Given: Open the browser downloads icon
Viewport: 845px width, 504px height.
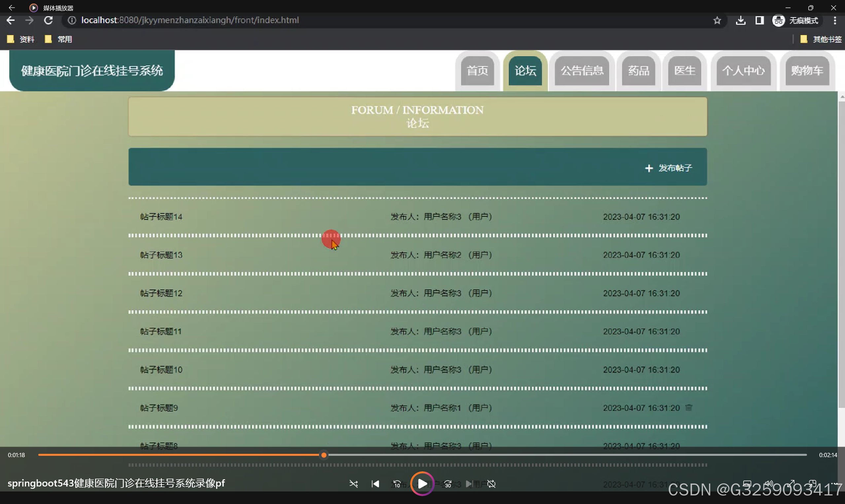Looking at the screenshot, I should click(x=741, y=20).
